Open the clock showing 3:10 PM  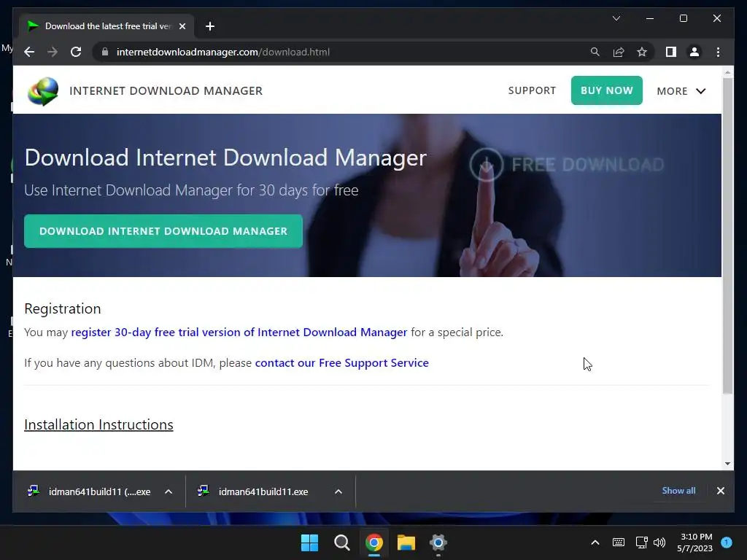pos(694,542)
